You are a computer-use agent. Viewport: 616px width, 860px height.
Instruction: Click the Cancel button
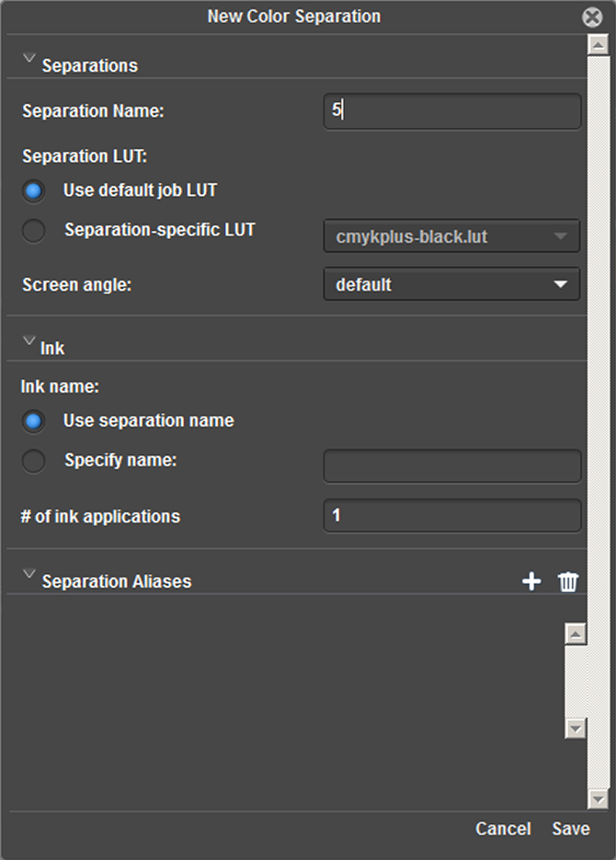(x=503, y=828)
